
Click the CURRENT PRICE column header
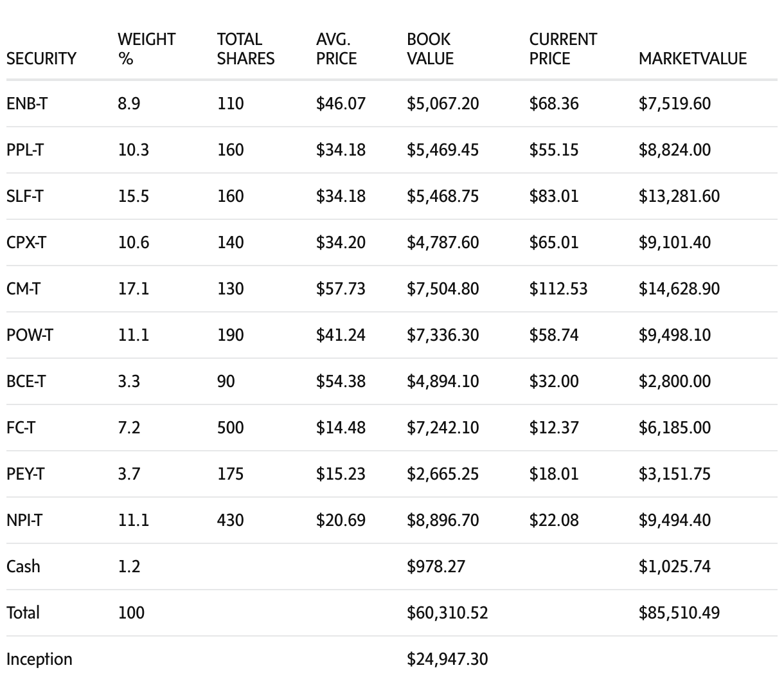click(563, 49)
